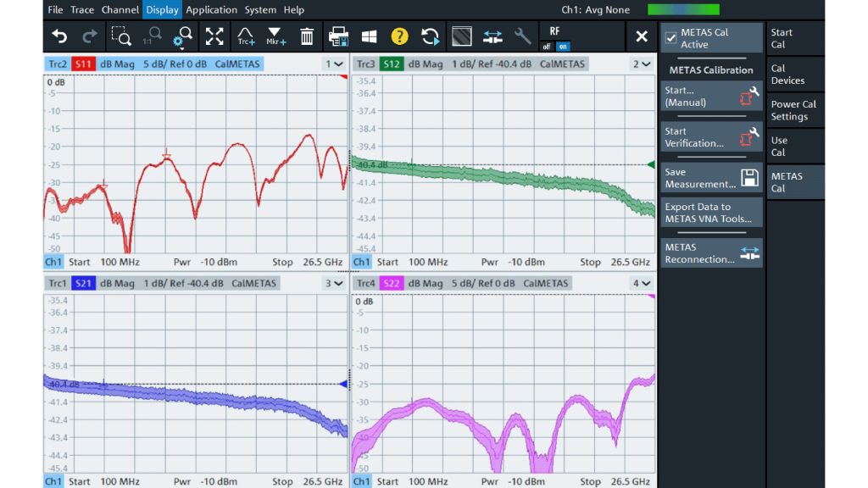
Task: Toggle METAS Cal Active checkbox
Action: click(x=670, y=38)
